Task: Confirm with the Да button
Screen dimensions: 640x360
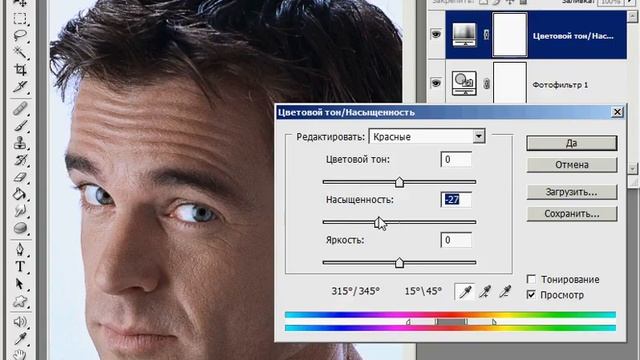Action: click(571, 143)
